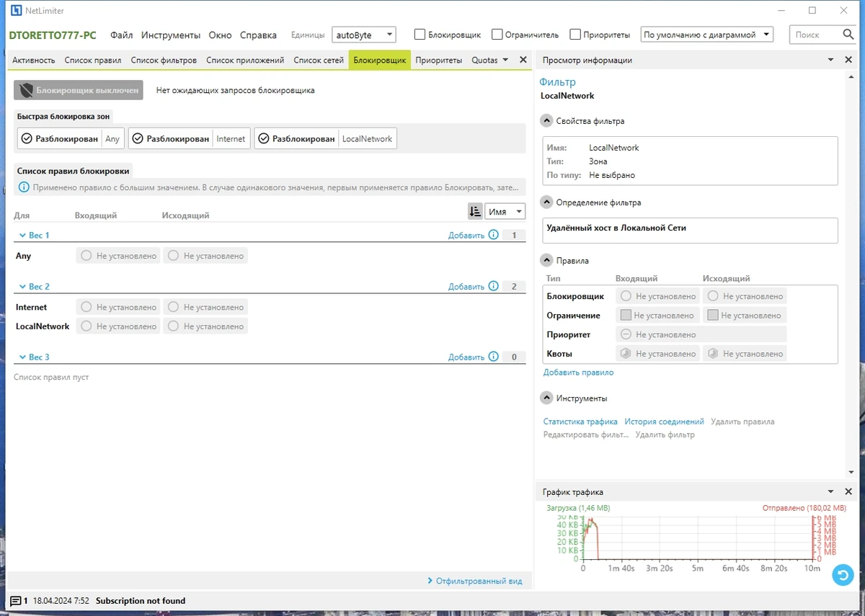Set incoming blocker rule for Internet
The width and height of the screenshot is (865, 616).
coord(119,307)
